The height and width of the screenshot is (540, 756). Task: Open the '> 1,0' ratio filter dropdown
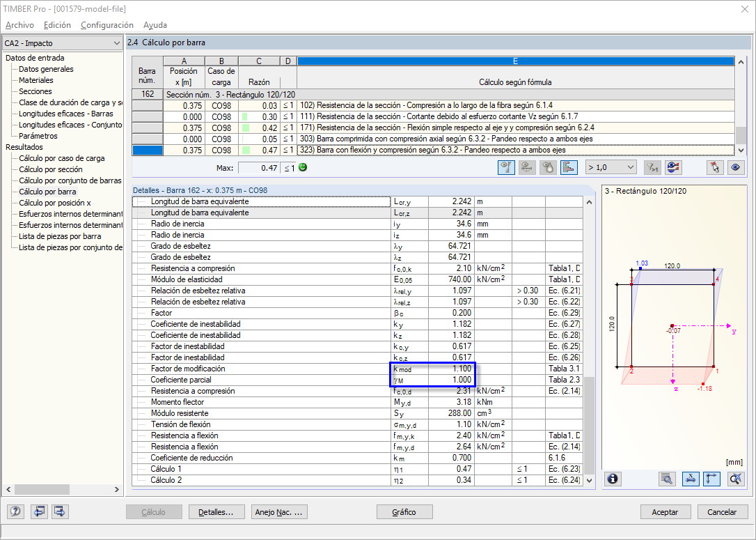(611, 167)
